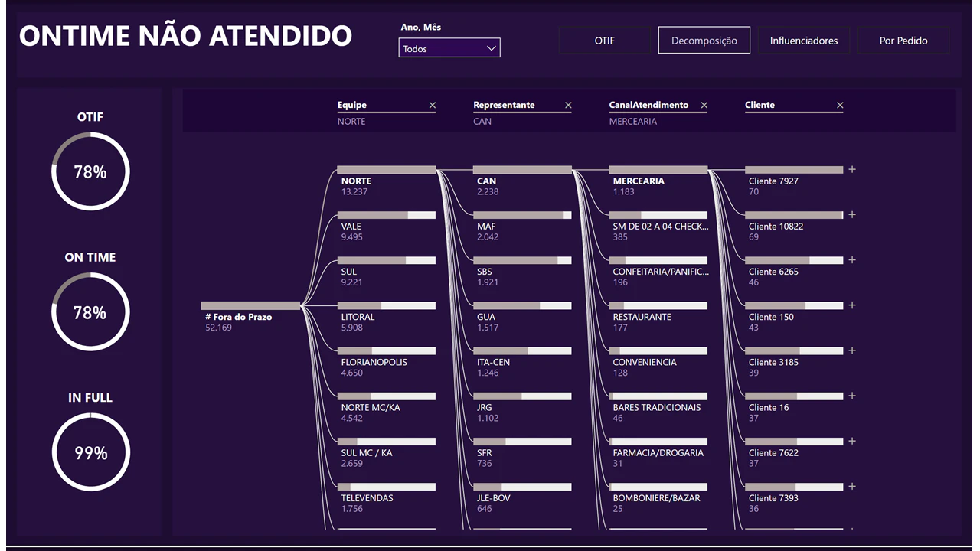Viewport: 980px width, 551px height.
Task: Select the FARMACIA/DROGARIA channel node
Action: [658, 452]
